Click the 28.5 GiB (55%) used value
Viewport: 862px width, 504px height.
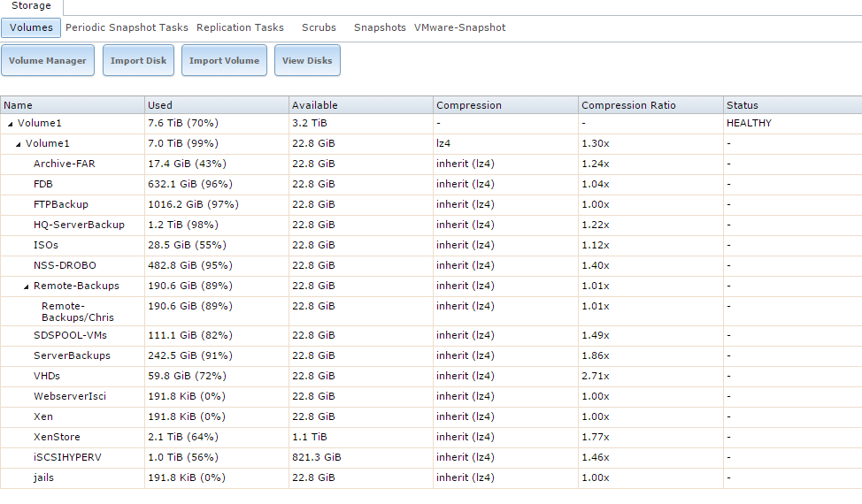187,245
